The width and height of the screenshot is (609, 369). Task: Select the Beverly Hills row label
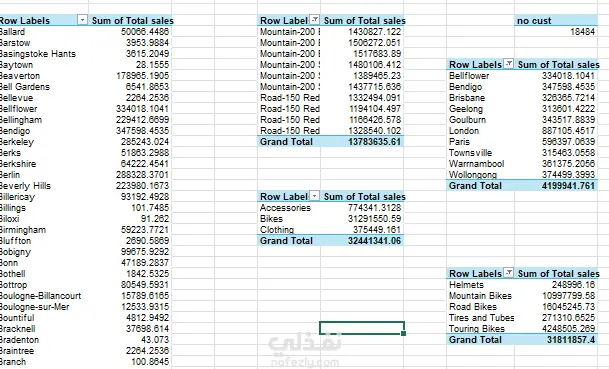[25, 186]
